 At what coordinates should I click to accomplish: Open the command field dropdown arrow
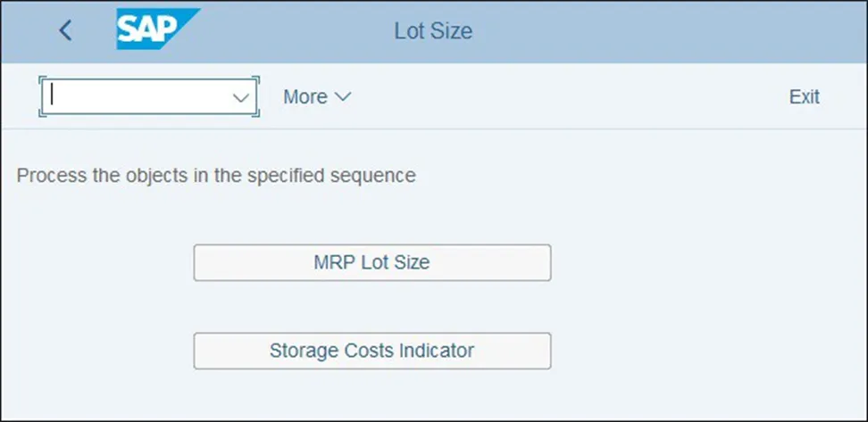tap(240, 97)
